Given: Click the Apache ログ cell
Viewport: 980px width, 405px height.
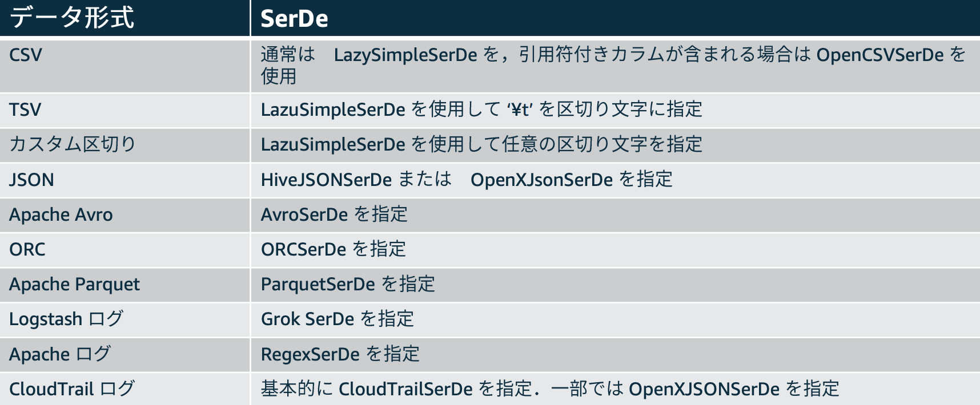Looking at the screenshot, I should pyautogui.click(x=124, y=354).
